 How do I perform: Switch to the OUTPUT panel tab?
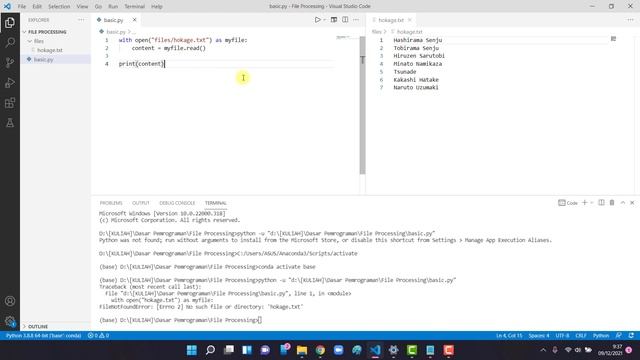click(141, 203)
